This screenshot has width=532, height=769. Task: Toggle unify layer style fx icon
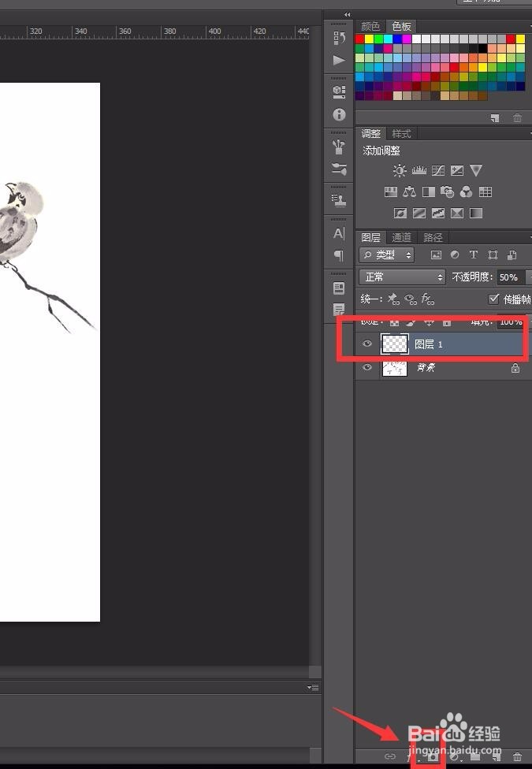coord(427,299)
